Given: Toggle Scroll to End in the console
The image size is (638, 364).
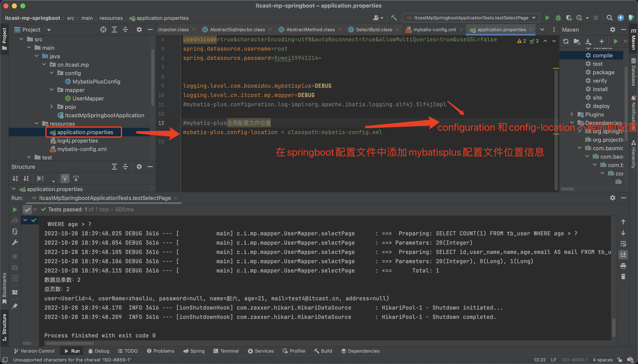Looking at the screenshot, I should [x=623, y=255].
